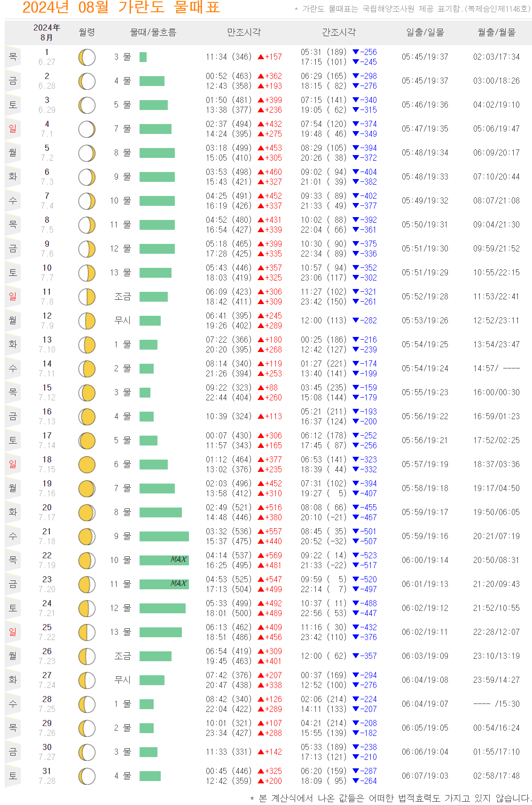Click the high tide time '11:34 (346)'
Image resolution: width=532 pixels, height=805 pixels.
tap(229, 57)
